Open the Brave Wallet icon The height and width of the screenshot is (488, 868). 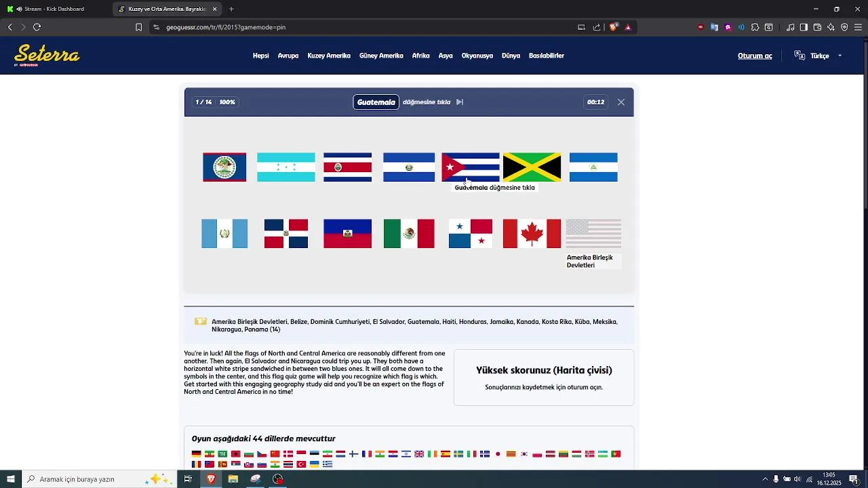pyautogui.click(x=817, y=27)
